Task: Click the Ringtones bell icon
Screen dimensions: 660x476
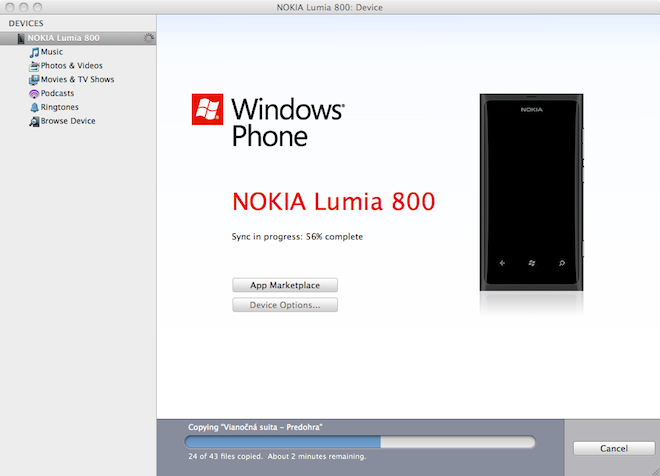Action: pyautogui.click(x=34, y=107)
